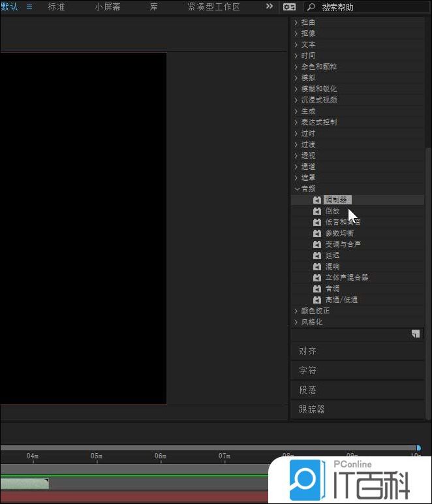The height and width of the screenshot is (504, 432).
Task: Jump to the 06m mark on the ruler
Action: click(x=161, y=456)
